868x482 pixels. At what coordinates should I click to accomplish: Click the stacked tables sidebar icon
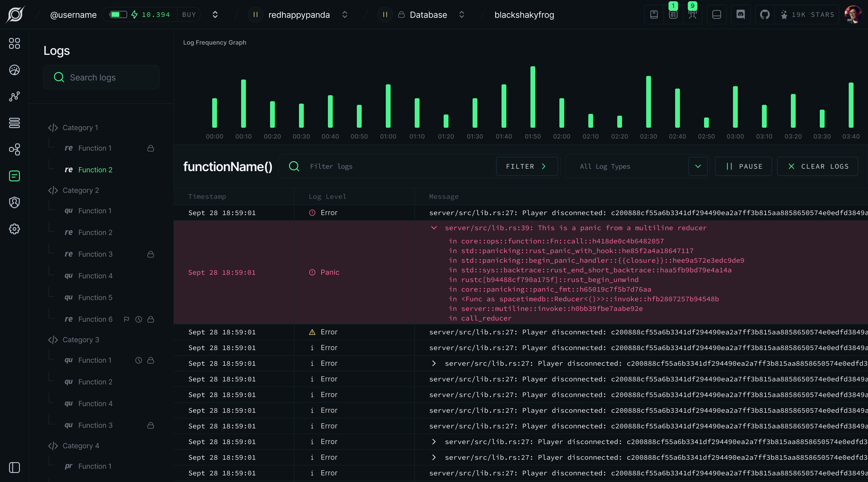[x=14, y=123]
